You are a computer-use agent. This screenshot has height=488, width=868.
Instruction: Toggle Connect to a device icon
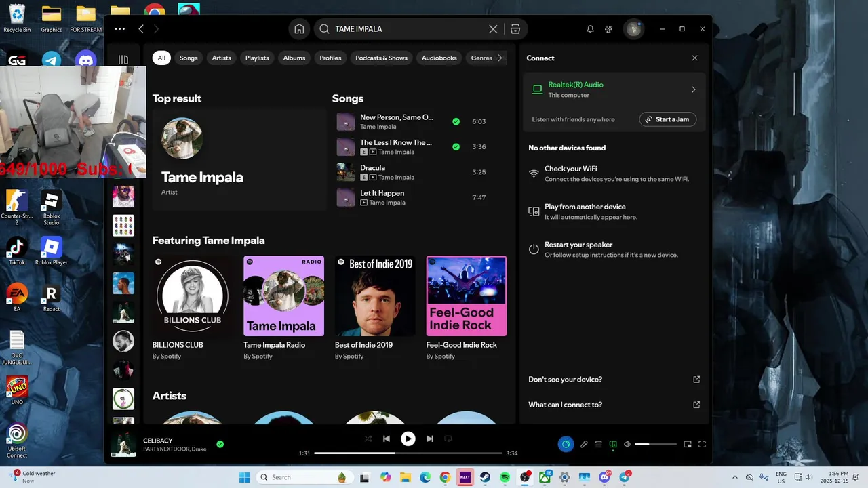click(613, 445)
